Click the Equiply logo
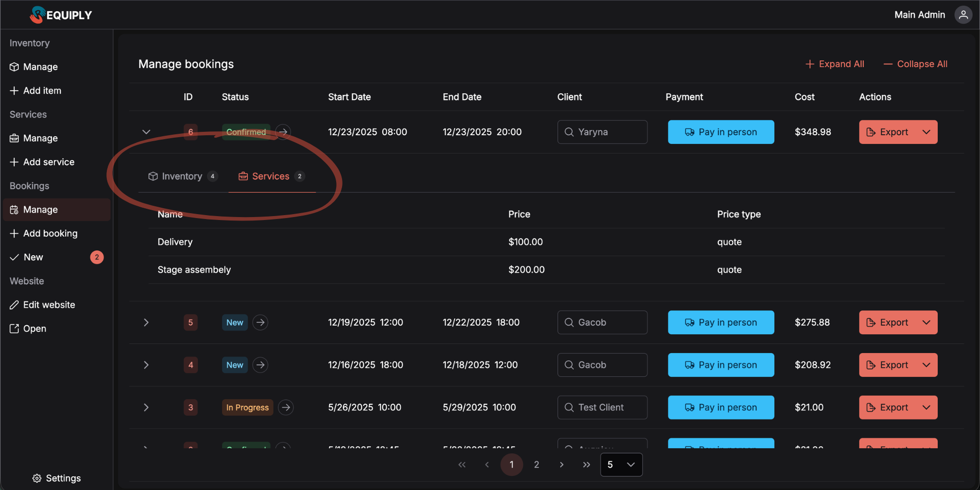The height and width of the screenshot is (490, 980). click(x=61, y=15)
